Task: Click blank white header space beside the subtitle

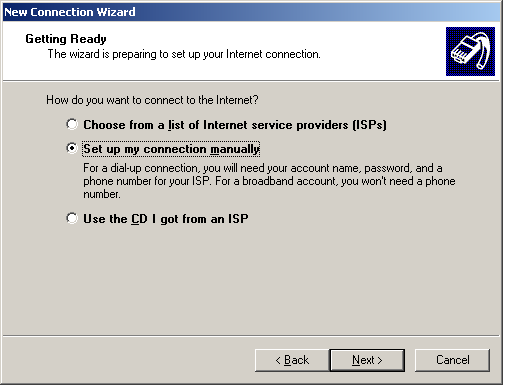Action: tap(380, 53)
